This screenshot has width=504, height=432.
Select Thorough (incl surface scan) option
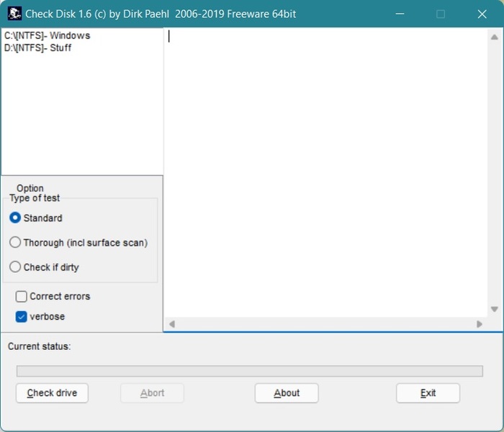[x=15, y=243]
